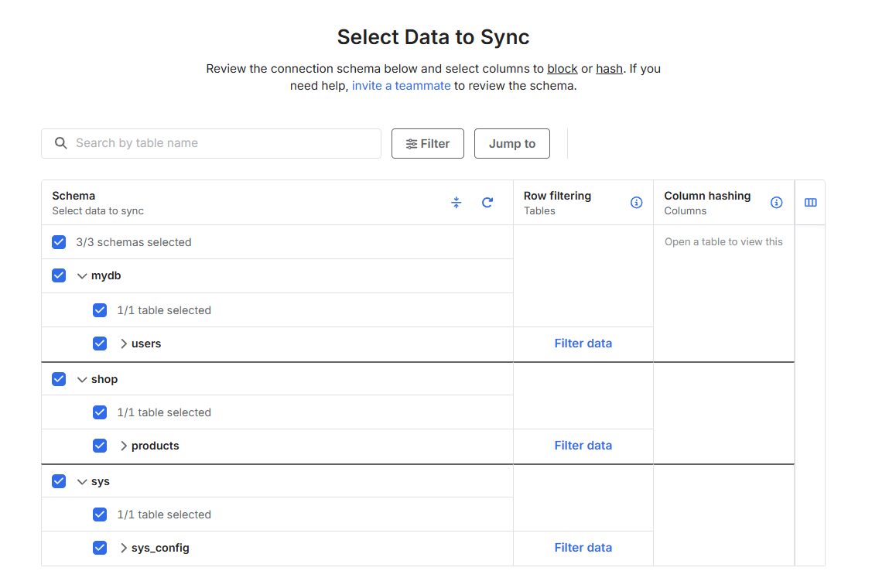Collapse the sys schema chevron
872x588 pixels.
pos(82,481)
